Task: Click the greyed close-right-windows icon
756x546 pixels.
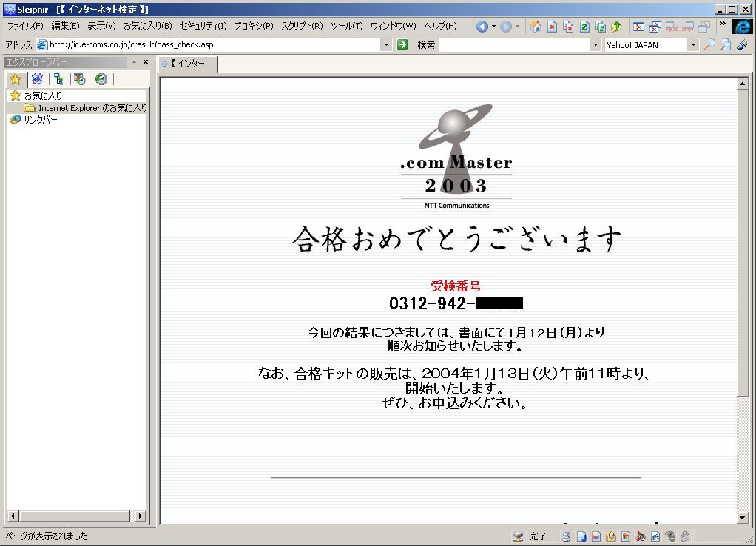Action: [687, 27]
